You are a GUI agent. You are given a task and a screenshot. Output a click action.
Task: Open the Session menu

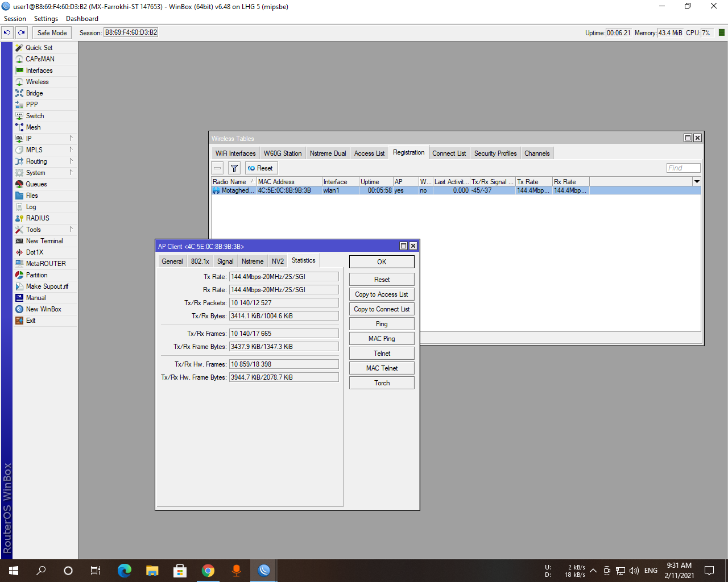(x=15, y=18)
